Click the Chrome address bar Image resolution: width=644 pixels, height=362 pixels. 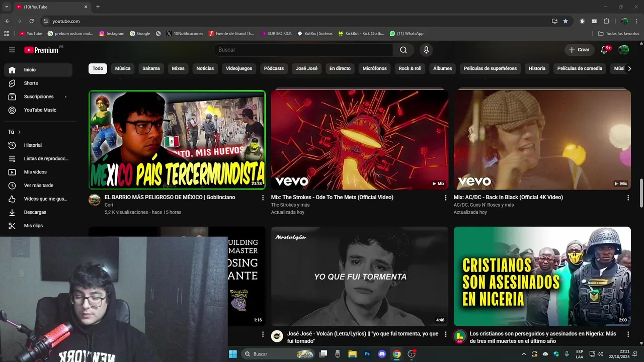(297, 21)
